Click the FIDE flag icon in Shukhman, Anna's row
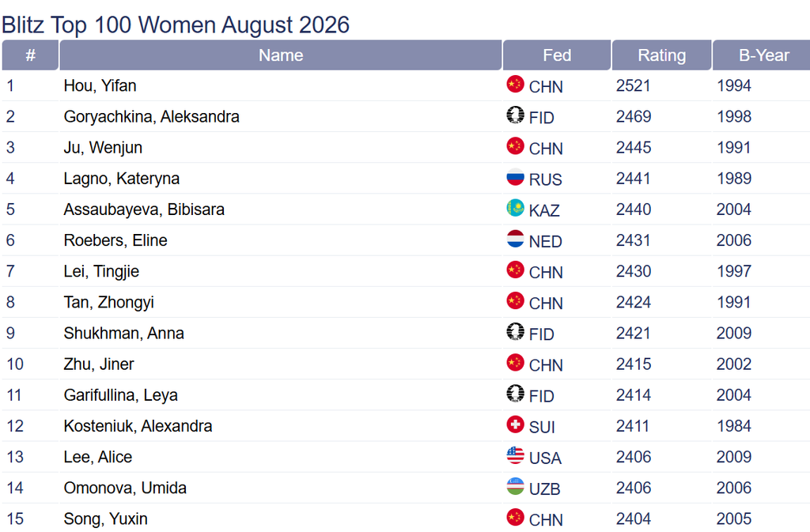The image size is (810, 532). (515, 332)
